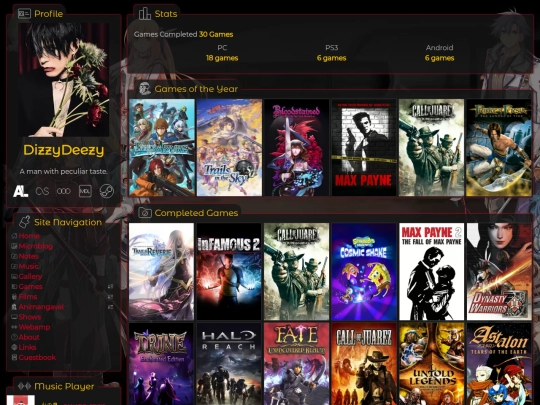This screenshot has width=540, height=405.
Task: Open the Prince of Persia cover
Action: coord(499,147)
